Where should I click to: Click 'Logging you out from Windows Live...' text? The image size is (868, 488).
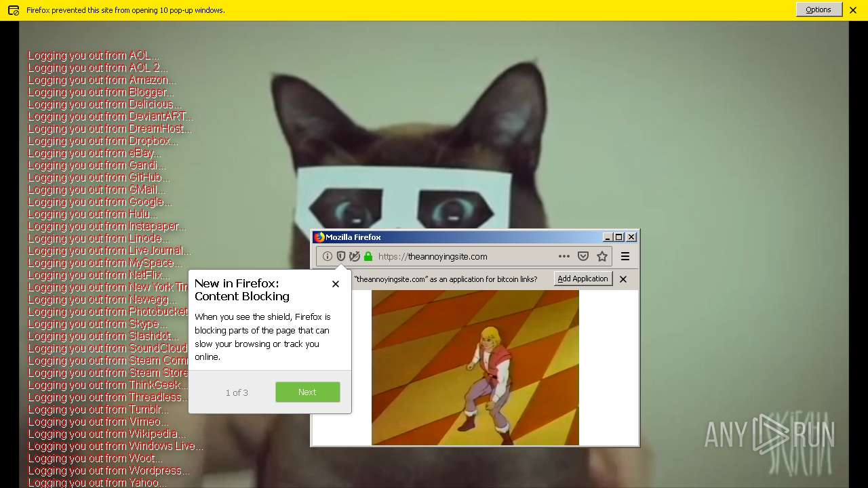(x=115, y=446)
